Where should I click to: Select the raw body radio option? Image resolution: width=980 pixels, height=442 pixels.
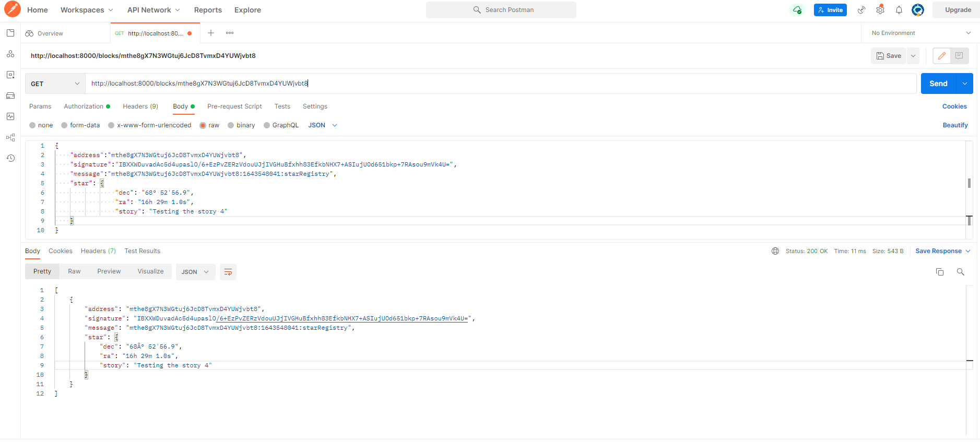point(209,125)
